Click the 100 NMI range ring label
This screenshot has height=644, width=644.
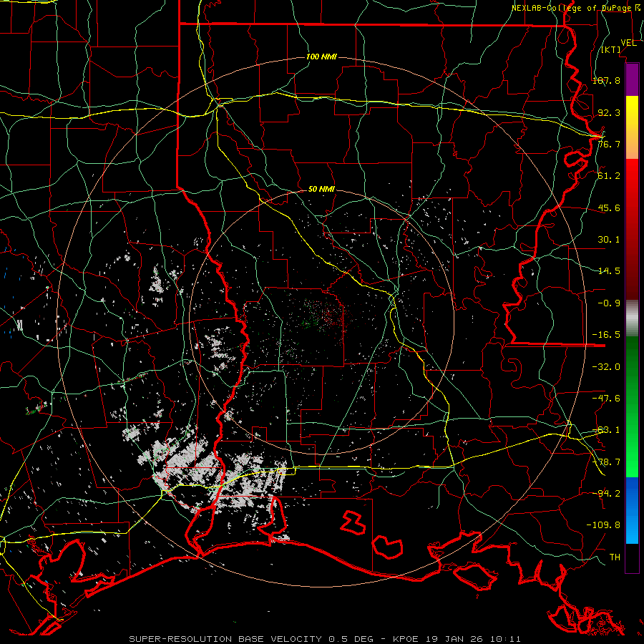(x=321, y=57)
